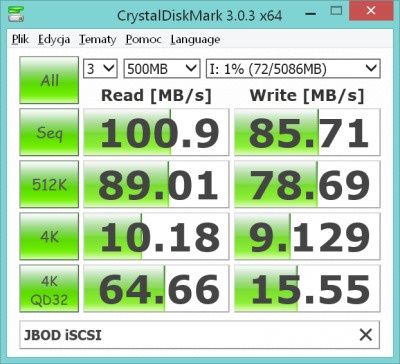
Task: Clear the comment with the X icon
Action: pyautogui.click(x=366, y=335)
